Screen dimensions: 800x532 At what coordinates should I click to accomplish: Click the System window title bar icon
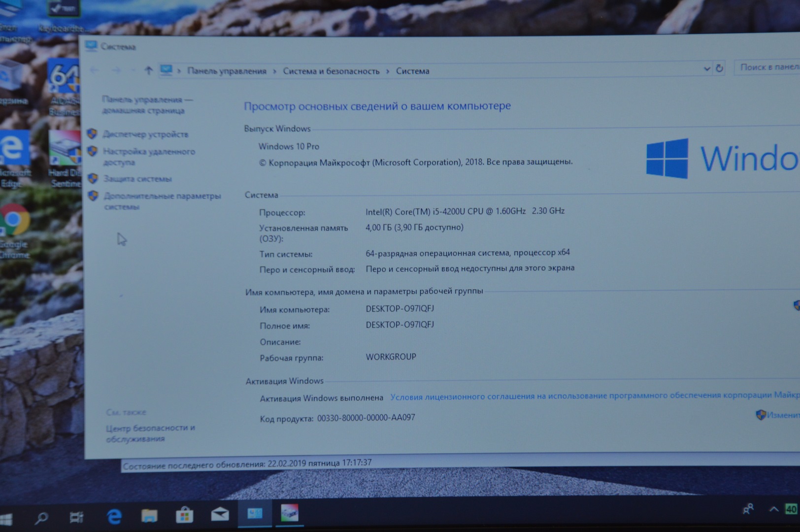[x=91, y=46]
